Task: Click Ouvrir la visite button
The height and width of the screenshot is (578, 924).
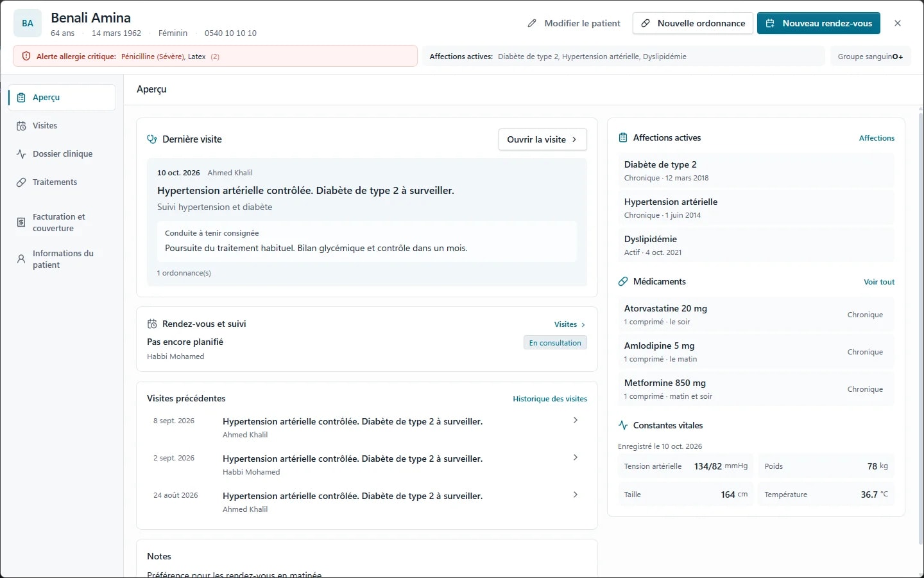Action: point(543,139)
